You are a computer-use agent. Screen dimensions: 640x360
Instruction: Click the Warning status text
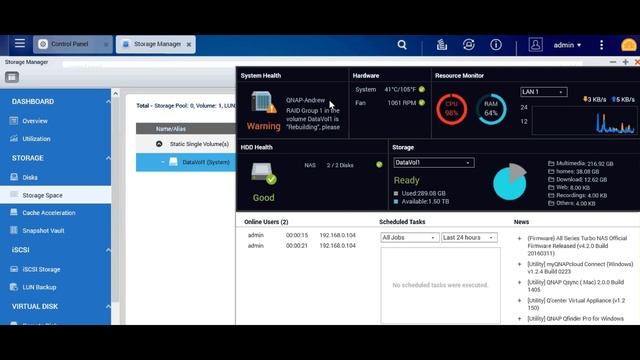pyautogui.click(x=263, y=126)
